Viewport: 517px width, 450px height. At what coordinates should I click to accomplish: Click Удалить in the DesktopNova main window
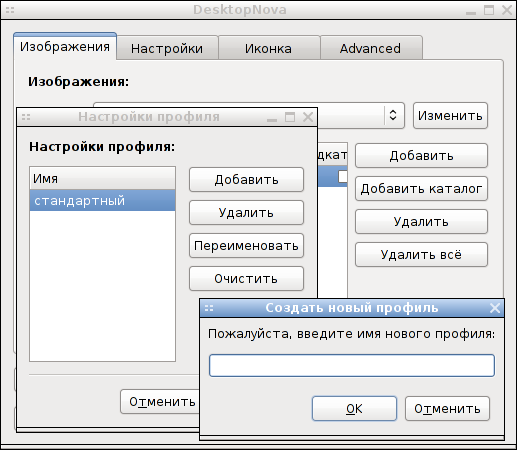(x=421, y=222)
